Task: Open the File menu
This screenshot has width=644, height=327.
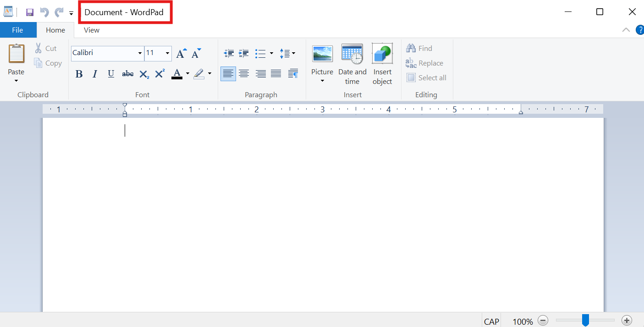Action: (17, 30)
